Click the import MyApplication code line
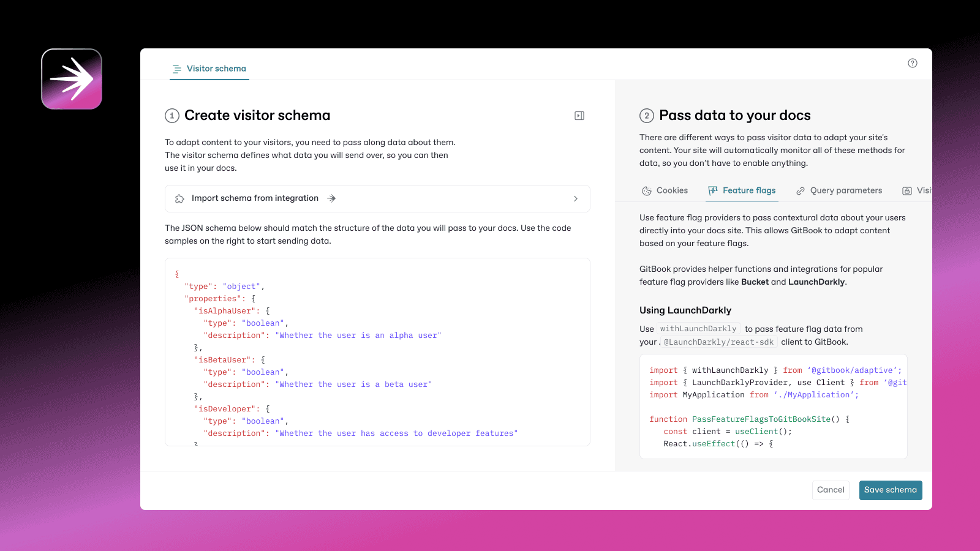 point(754,395)
